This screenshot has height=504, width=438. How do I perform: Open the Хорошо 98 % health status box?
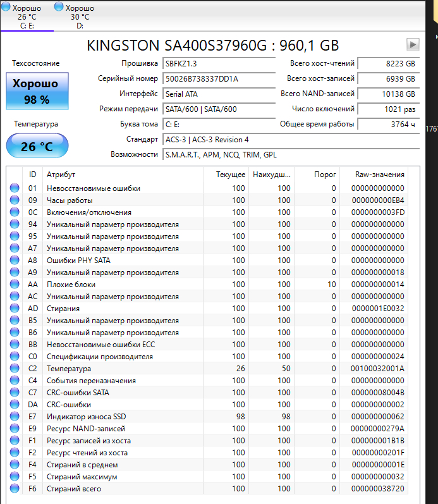click(x=37, y=91)
